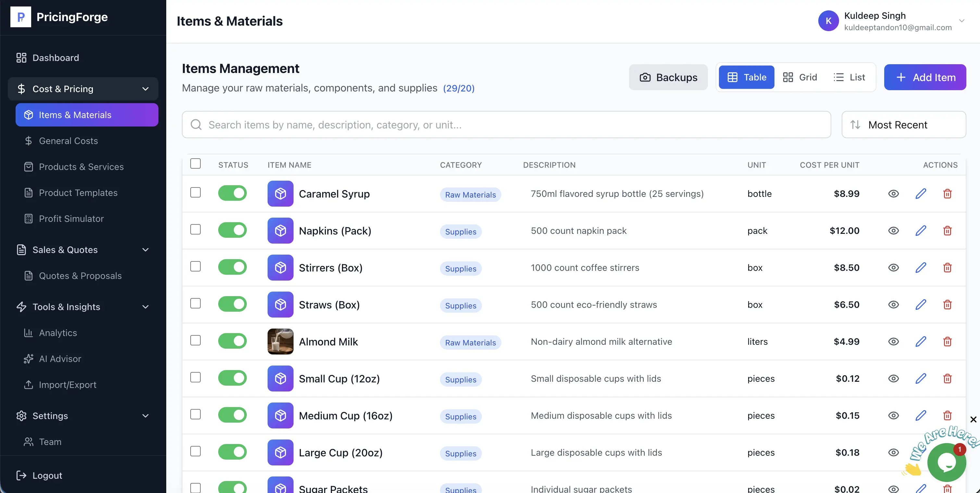Click the Add Item button
This screenshot has height=493, width=980.
(925, 77)
